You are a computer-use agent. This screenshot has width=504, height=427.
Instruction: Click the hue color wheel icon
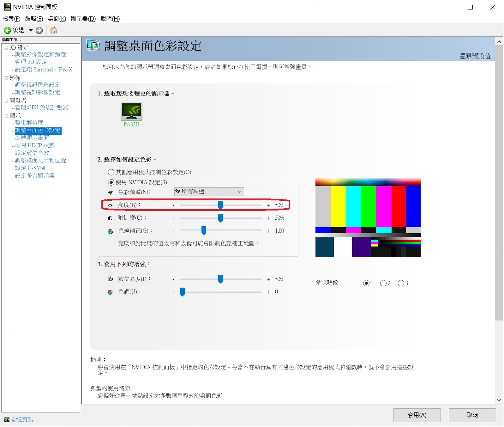(x=110, y=292)
